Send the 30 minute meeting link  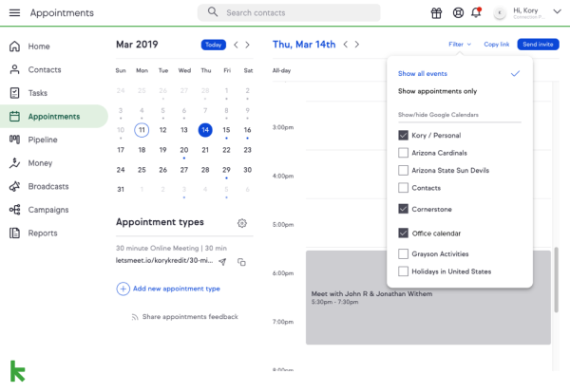[x=222, y=261]
